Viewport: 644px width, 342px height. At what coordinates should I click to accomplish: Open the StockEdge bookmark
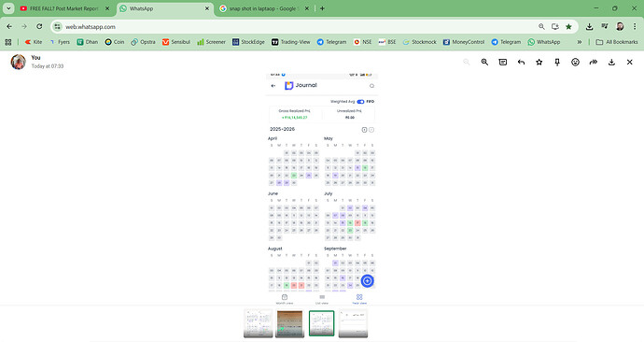[x=248, y=42]
